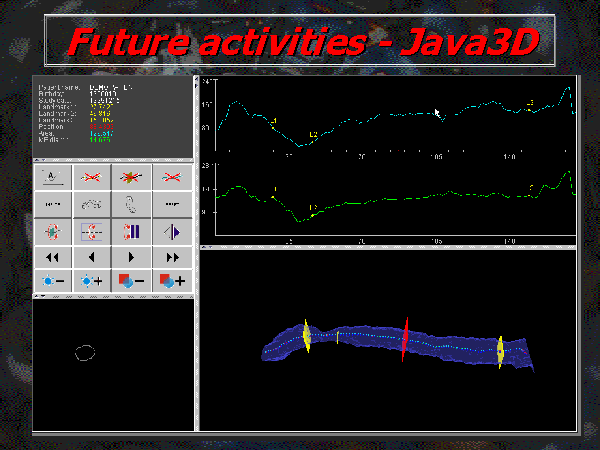Click the rightmost yellow landmark disc on vessel
The image size is (600, 450).
500,351
